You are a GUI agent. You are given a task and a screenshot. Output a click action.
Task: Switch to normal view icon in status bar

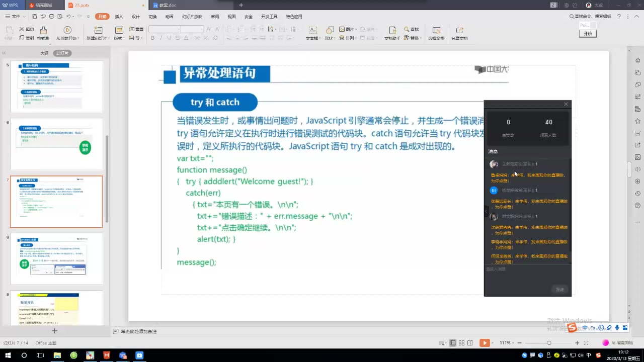[x=453, y=343]
